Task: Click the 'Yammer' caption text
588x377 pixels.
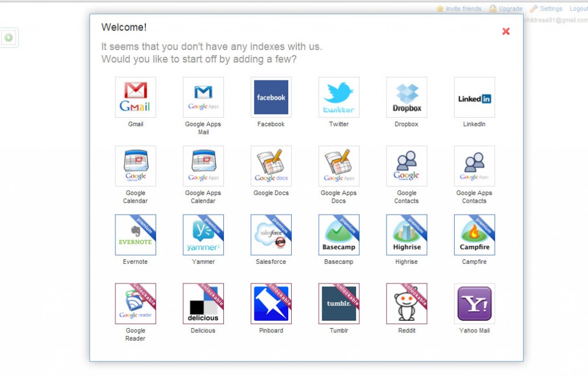Action: click(203, 262)
